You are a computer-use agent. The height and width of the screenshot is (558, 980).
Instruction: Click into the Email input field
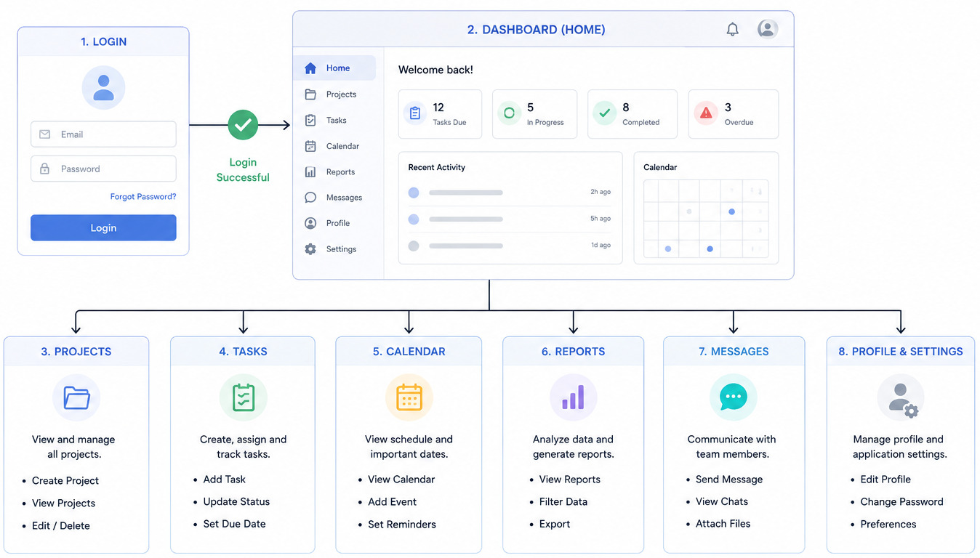103,134
